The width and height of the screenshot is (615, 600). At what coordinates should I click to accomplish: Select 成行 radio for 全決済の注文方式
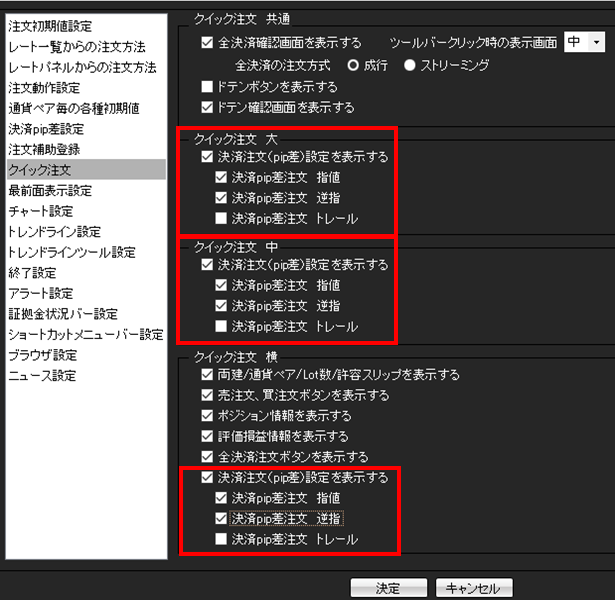(x=353, y=65)
